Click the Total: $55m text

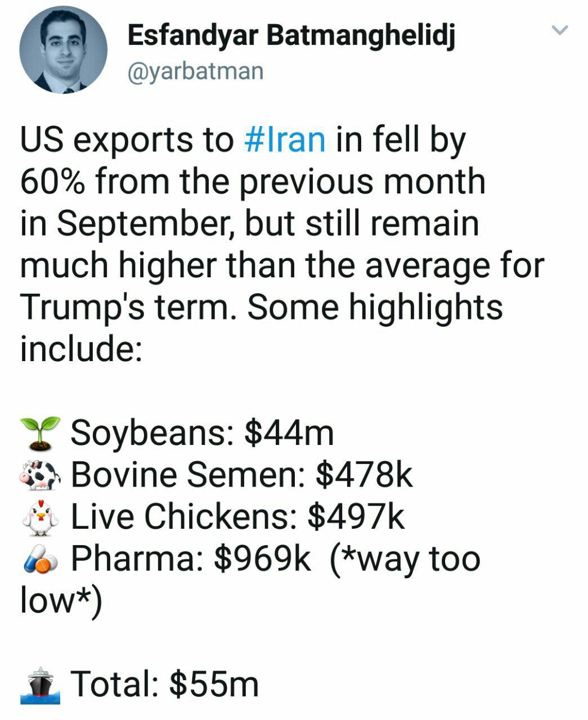164,684
